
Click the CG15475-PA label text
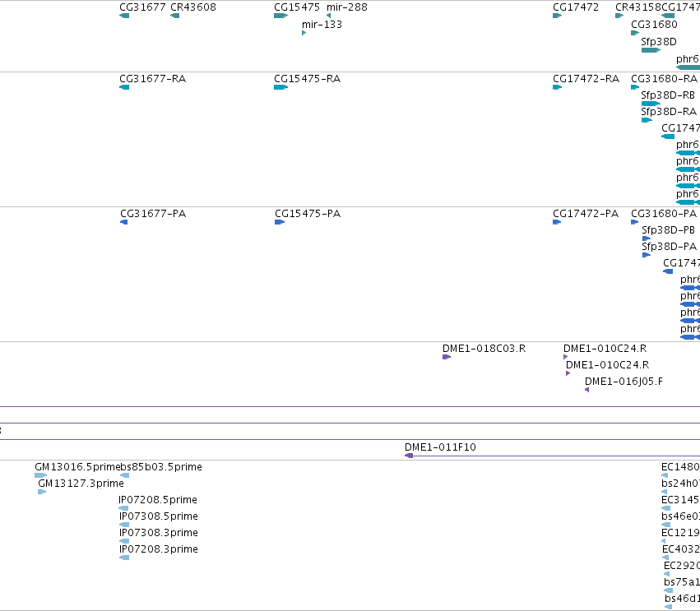point(308,214)
